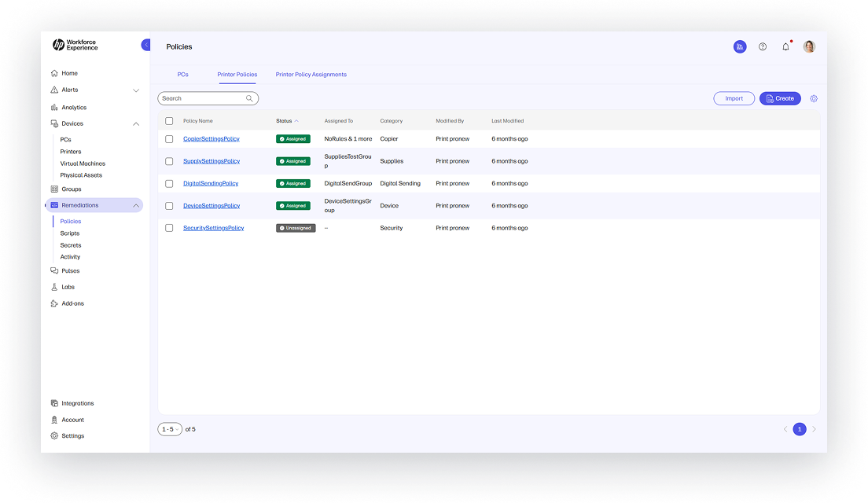Check the SecuritySettingsPolicy row checkbox
The width and height of the screenshot is (868, 503).
point(169,228)
